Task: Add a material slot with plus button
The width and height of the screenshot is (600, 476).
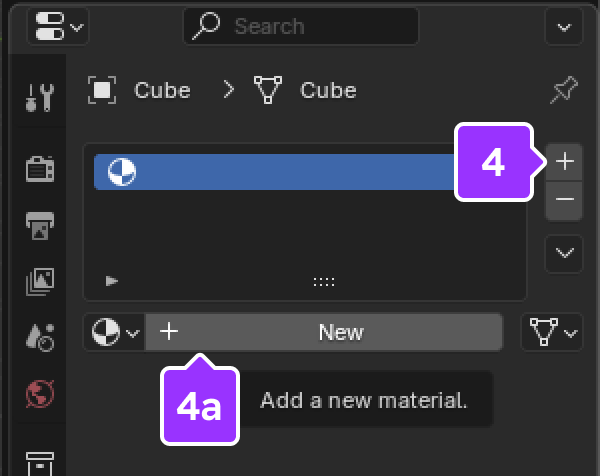Action: pyautogui.click(x=565, y=160)
